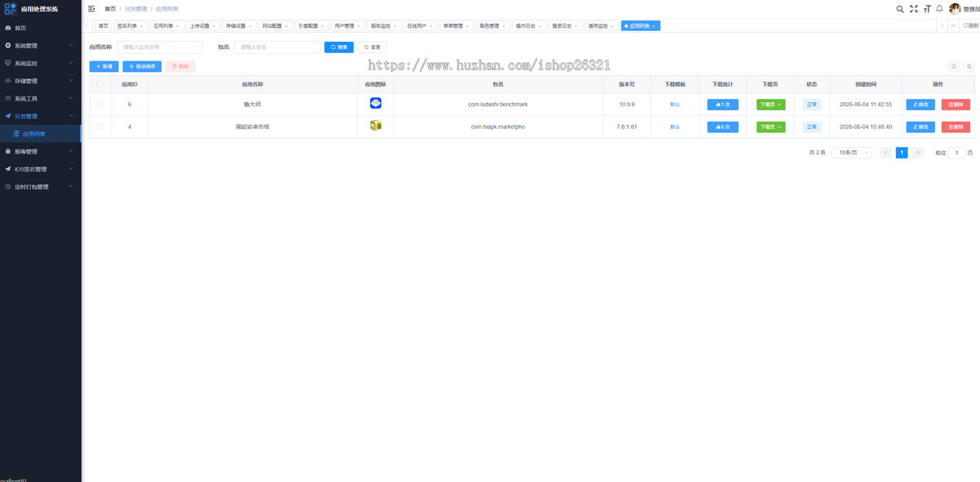Click 修改 for 调起安卓市场 row
This screenshot has width=980, height=482.
tap(920, 127)
